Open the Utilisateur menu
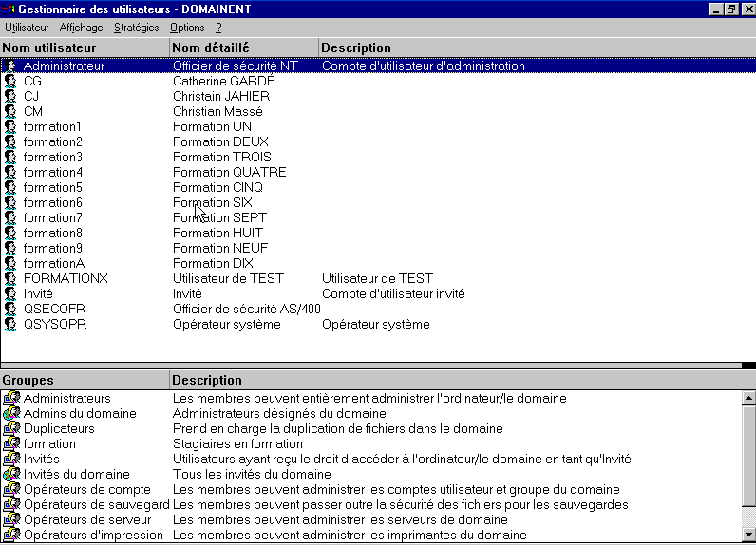Image resolution: width=756 pixels, height=545 pixels. [x=27, y=28]
